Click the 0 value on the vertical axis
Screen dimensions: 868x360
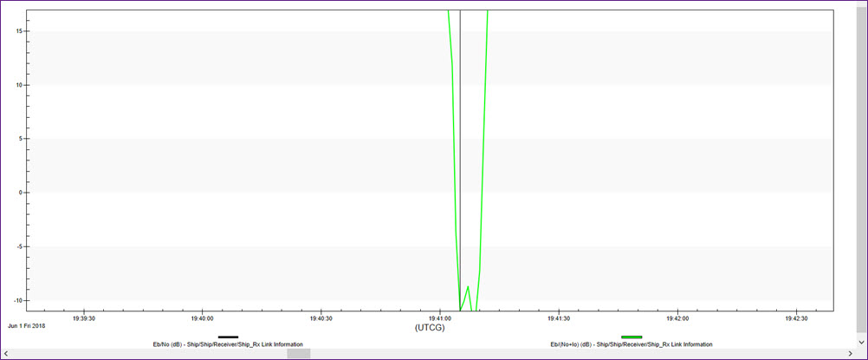tap(20, 193)
